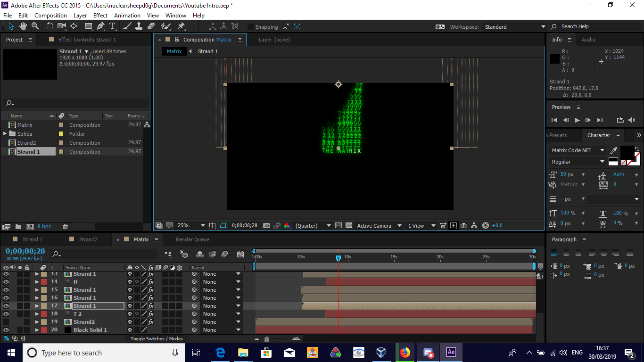Take a snapshot with the camera icon

click(x=266, y=226)
